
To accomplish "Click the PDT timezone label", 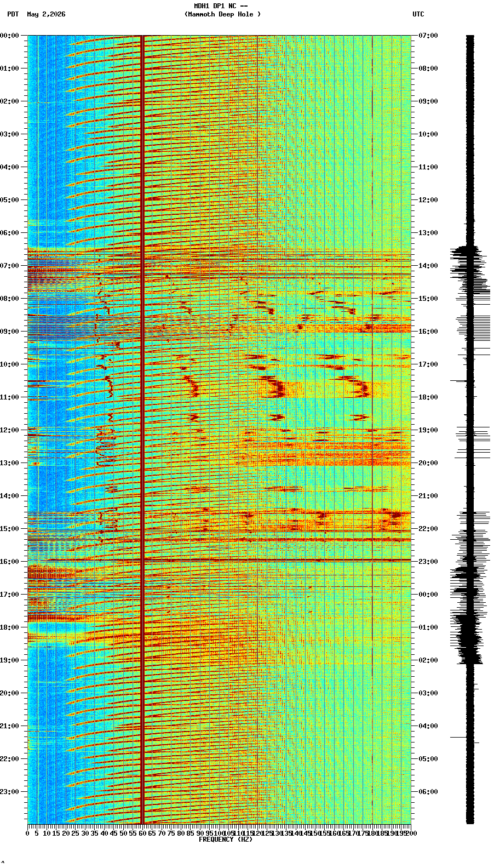I will [x=13, y=14].
